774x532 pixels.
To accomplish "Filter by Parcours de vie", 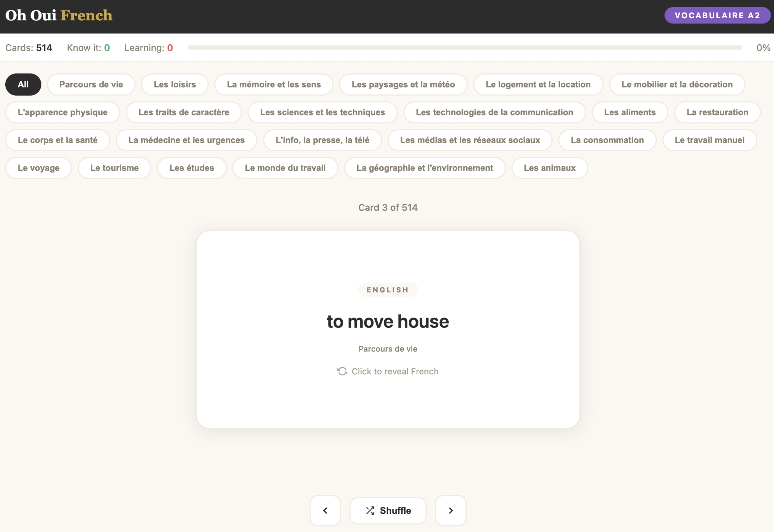I will pyautogui.click(x=91, y=84).
